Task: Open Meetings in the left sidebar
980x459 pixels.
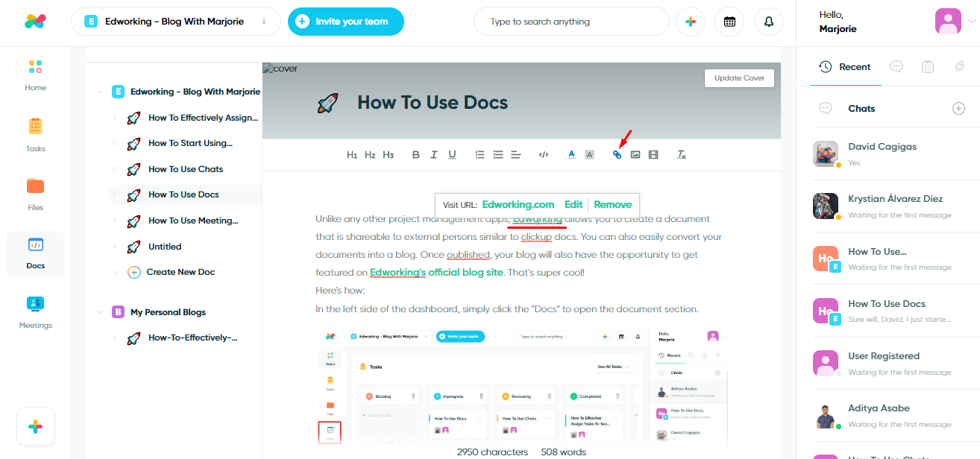Action: (x=35, y=312)
